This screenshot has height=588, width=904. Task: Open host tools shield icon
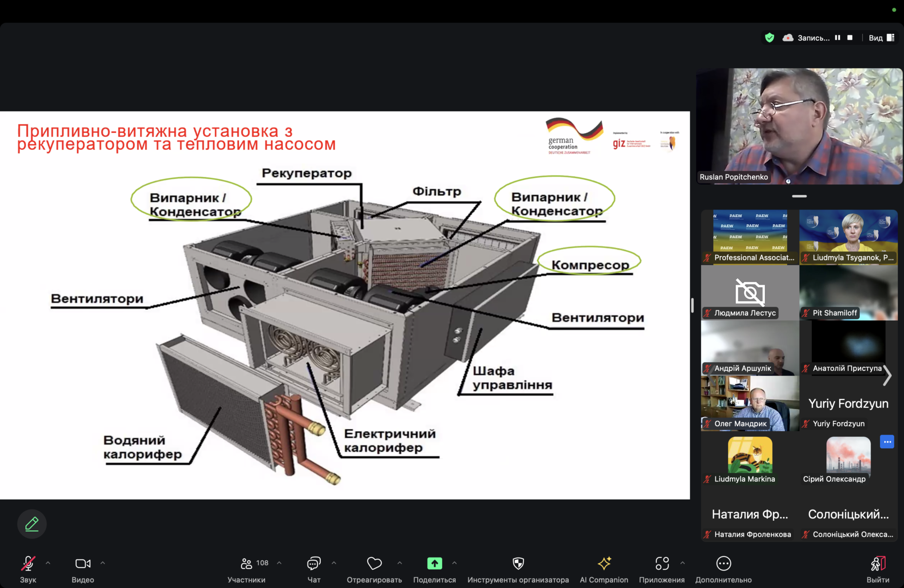(x=518, y=564)
